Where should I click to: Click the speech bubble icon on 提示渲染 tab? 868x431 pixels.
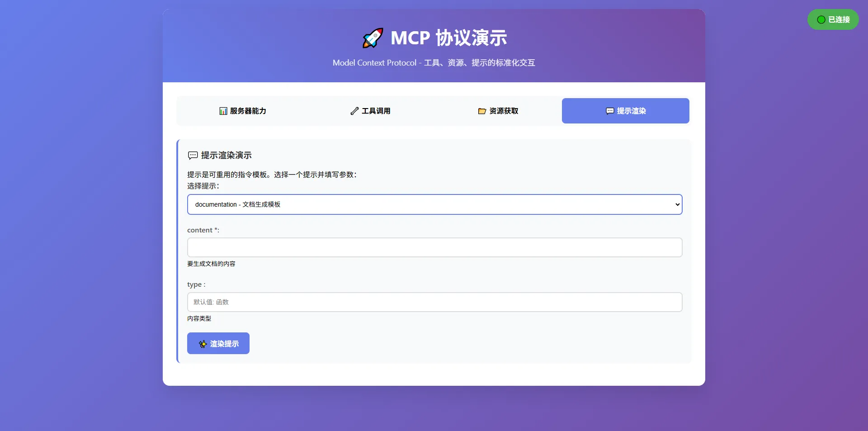(610, 111)
